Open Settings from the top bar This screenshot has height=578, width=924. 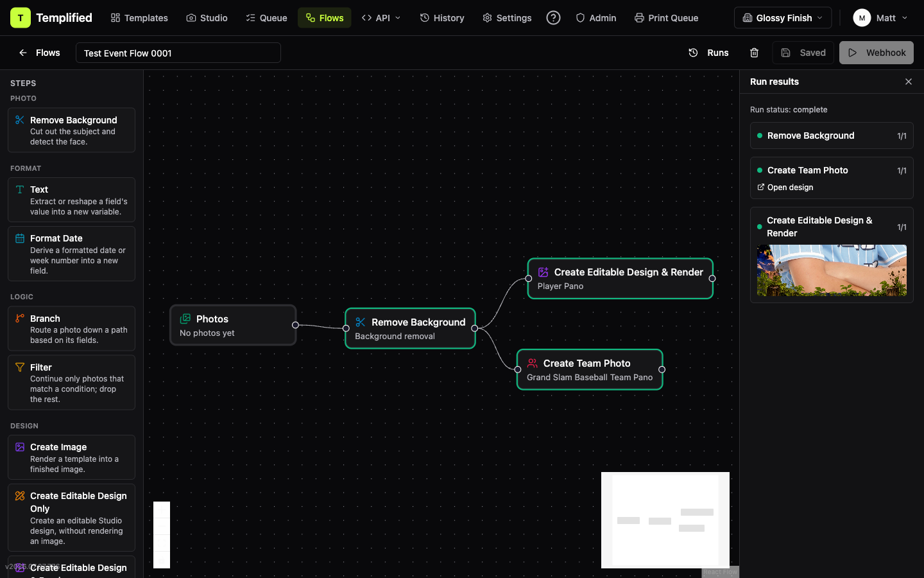click(x=507, y=18)
